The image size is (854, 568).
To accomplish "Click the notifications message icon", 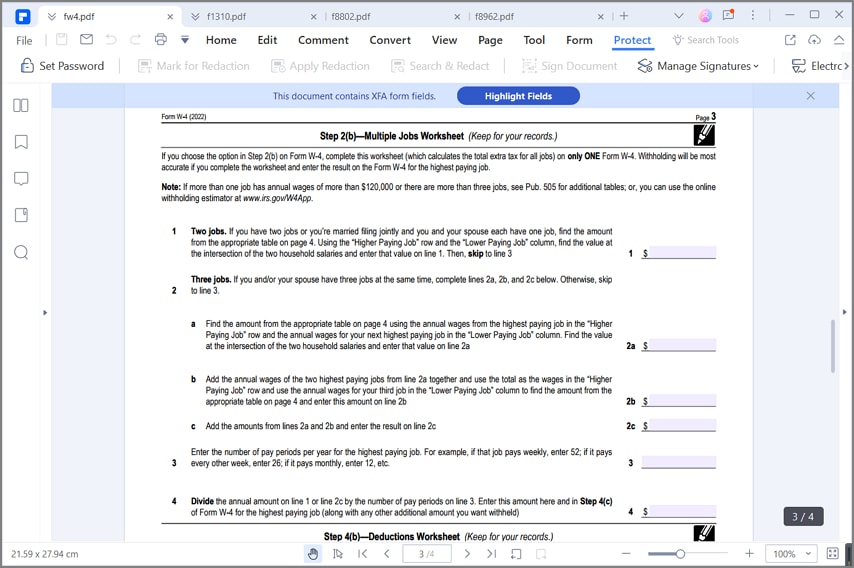I will click(x=728, y=15).
